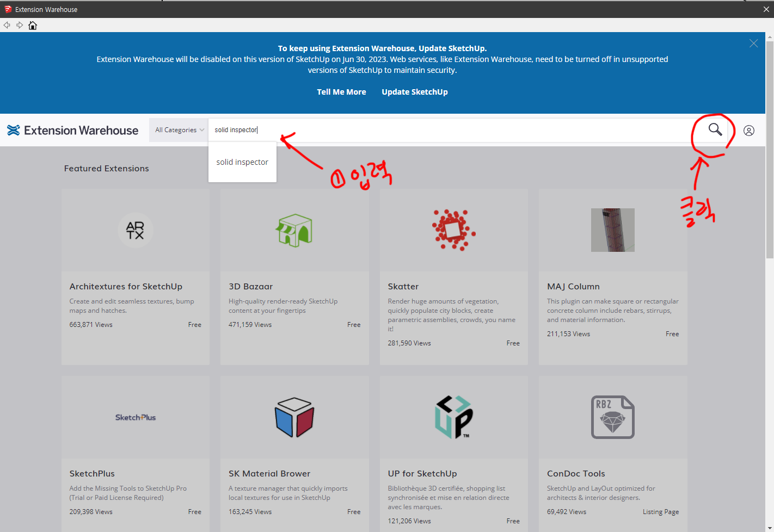Open the Skatter red dots icon
The width and height of the screenshot is (774, 532).
click(x=453, y=230)
